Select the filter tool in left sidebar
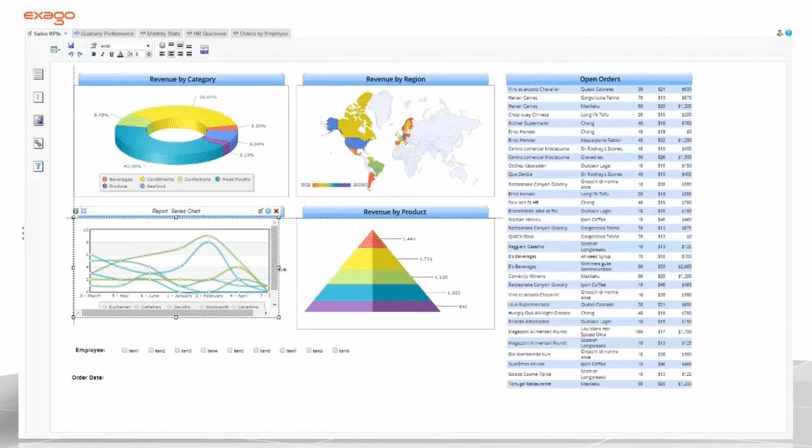This screenshot has height=448, width=812. tap(39, 166)
